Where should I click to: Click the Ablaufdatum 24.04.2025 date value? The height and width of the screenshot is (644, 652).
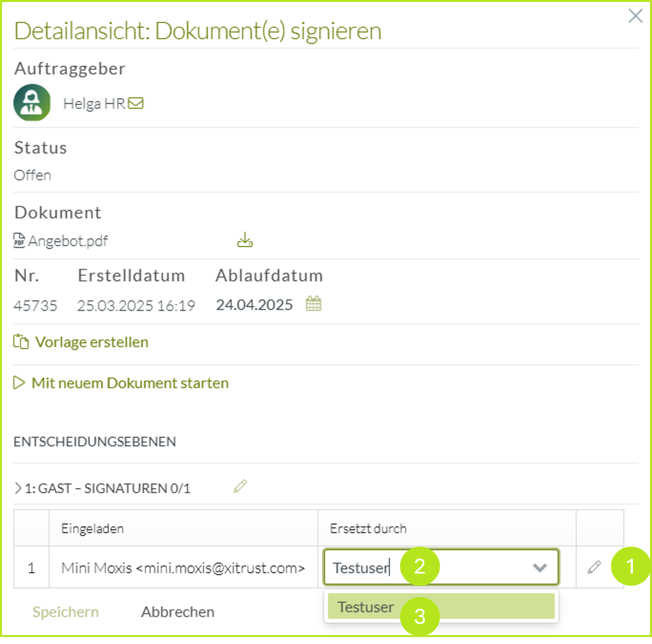point(254,305)
